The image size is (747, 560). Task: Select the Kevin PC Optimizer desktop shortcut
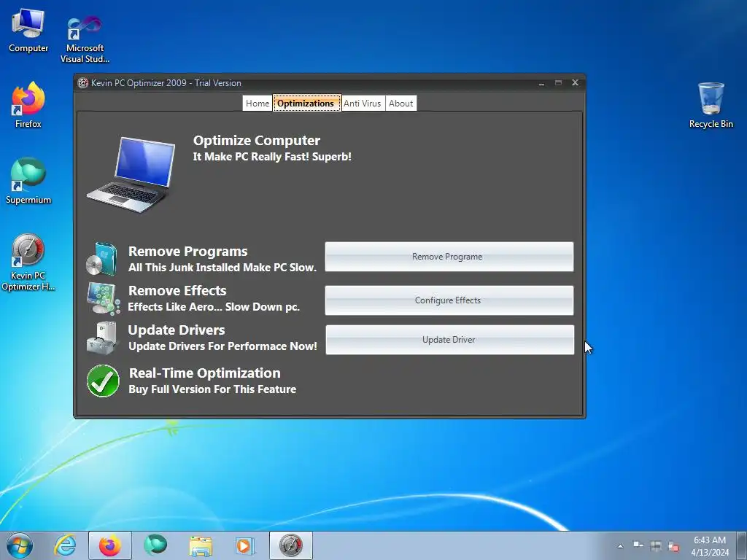point(28,262)
